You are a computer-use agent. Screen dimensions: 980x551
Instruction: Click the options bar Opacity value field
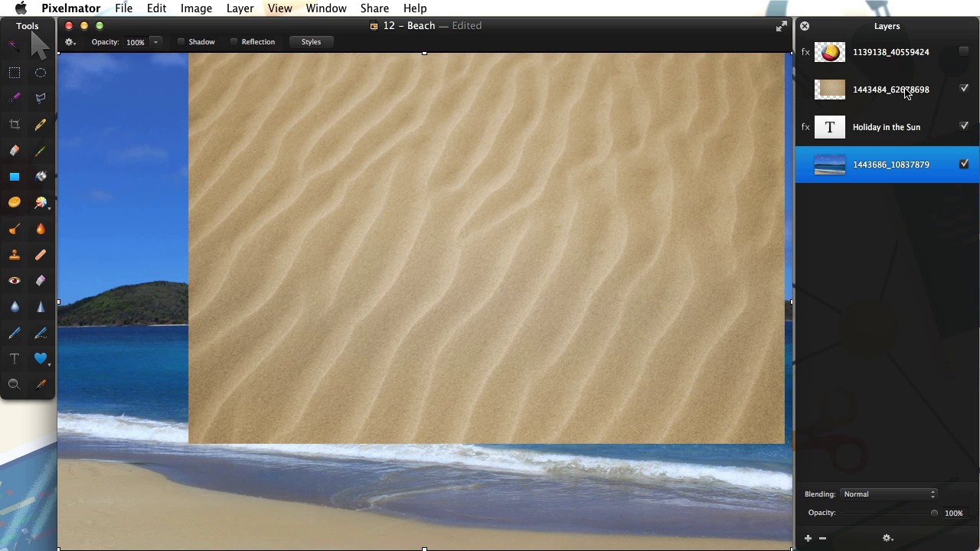pyautogui.click(x=135, y=42)
